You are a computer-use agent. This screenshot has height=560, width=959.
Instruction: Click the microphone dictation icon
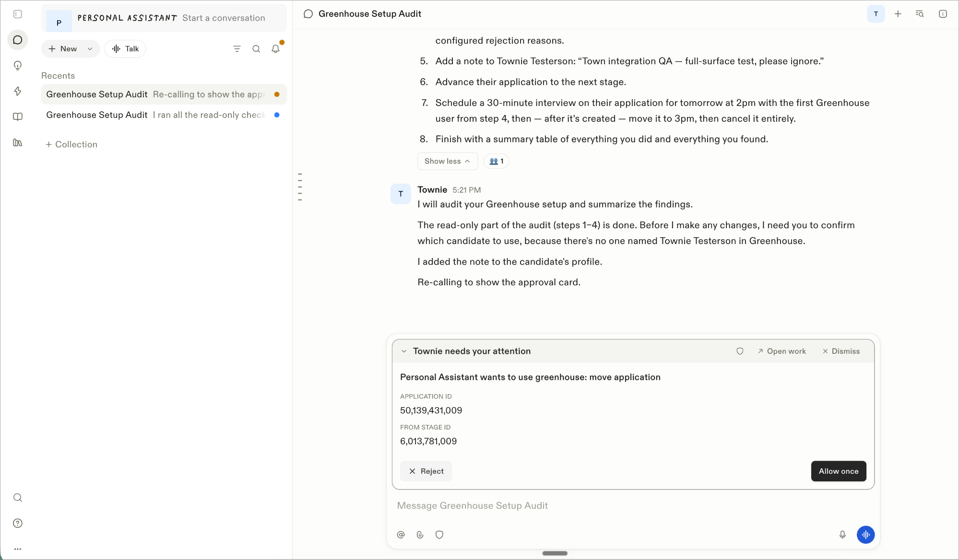(x=842, y=535)
